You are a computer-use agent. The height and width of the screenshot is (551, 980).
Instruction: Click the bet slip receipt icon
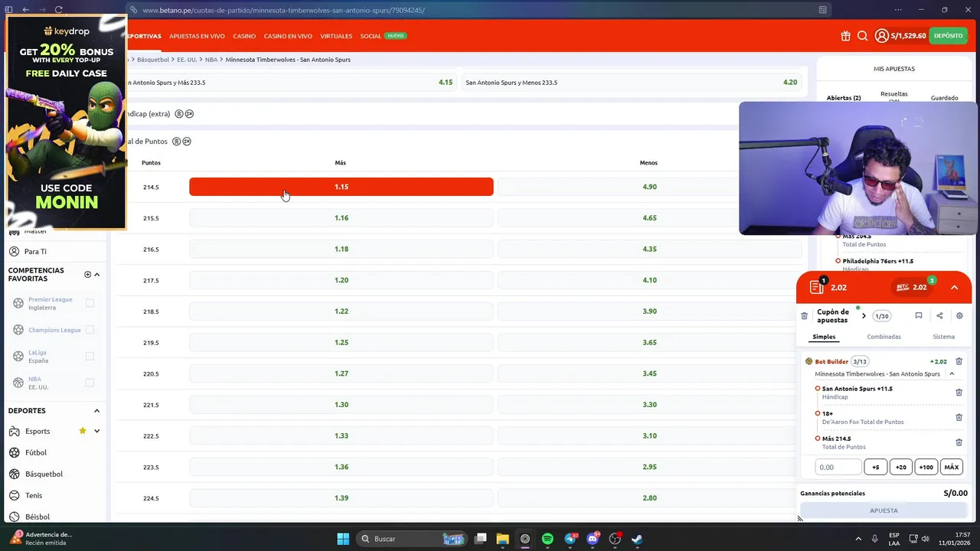(817, 287)
